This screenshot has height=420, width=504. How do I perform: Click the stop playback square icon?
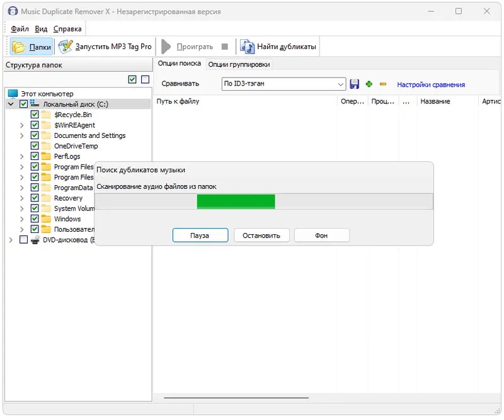(x=224, y=45)
